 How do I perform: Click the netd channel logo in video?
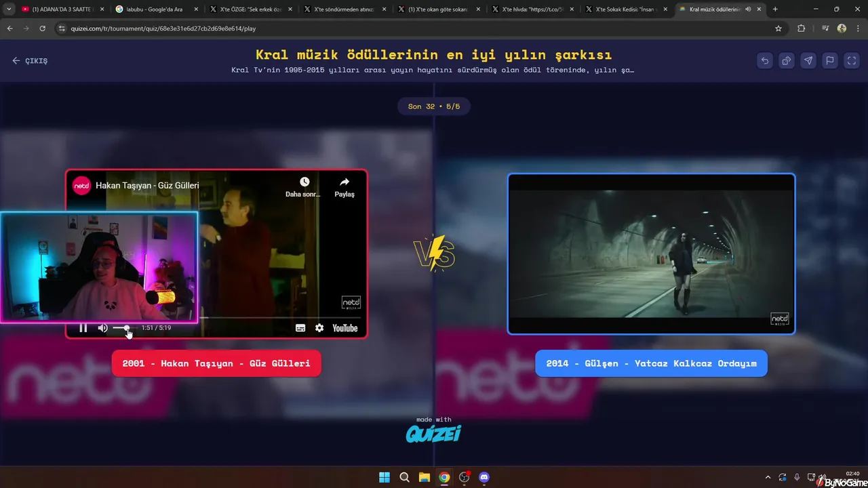click(82, 186)
